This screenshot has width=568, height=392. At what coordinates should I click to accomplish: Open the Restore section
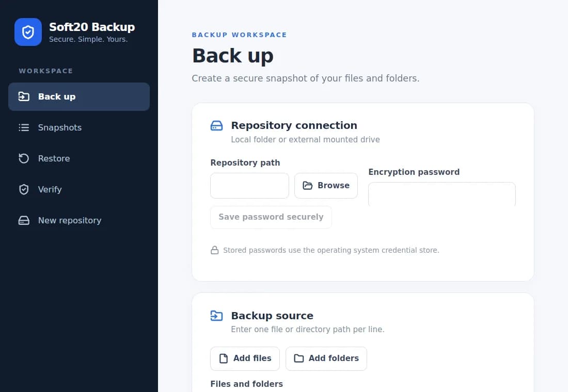coord(79,158)
